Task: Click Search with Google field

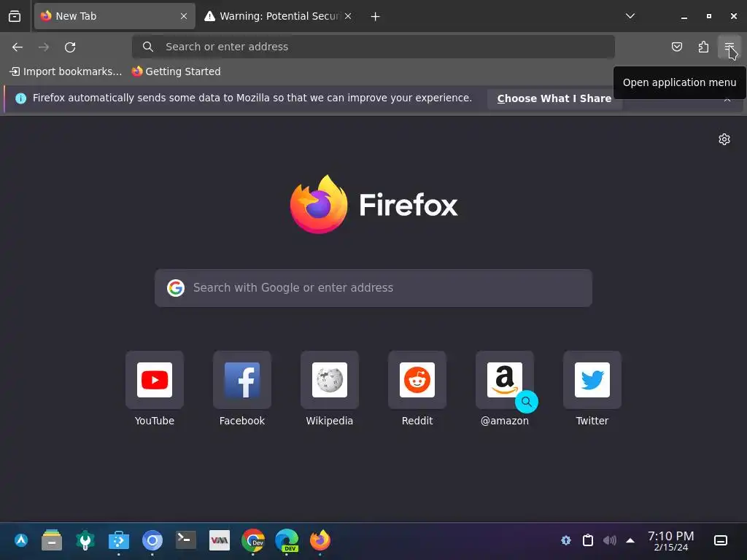Action: pos(373,287)
